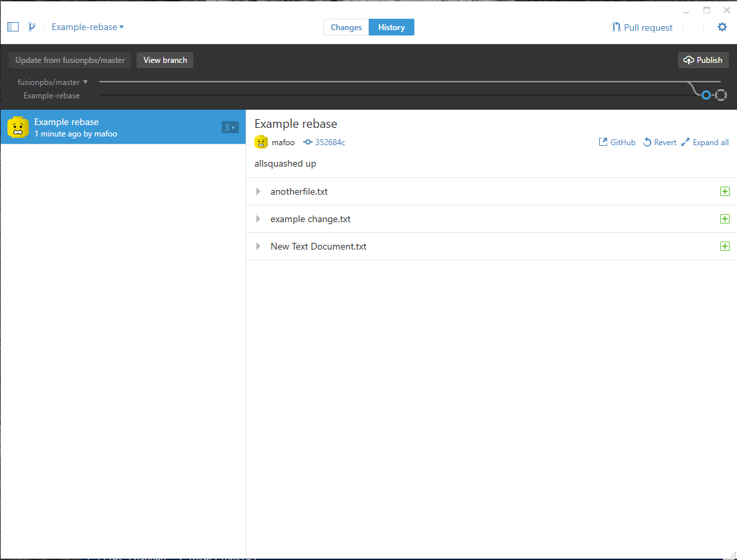Click the View branch button
This screenshot has height=560, width=737.
tap(165, 60)
